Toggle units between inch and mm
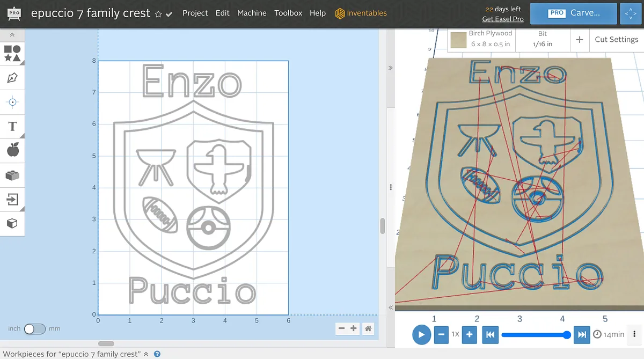Viewport: 644px width, 359px height. coord(35,328)
